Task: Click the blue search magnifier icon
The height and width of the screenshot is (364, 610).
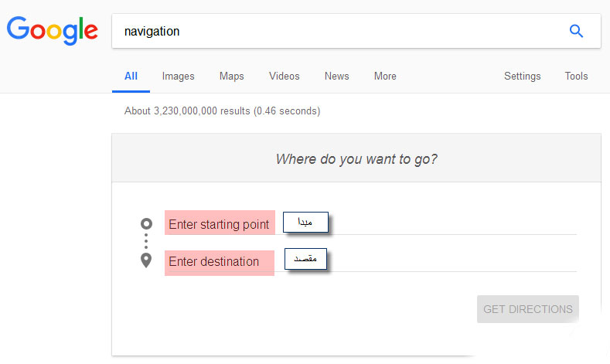Action: (x=575, y=31)
